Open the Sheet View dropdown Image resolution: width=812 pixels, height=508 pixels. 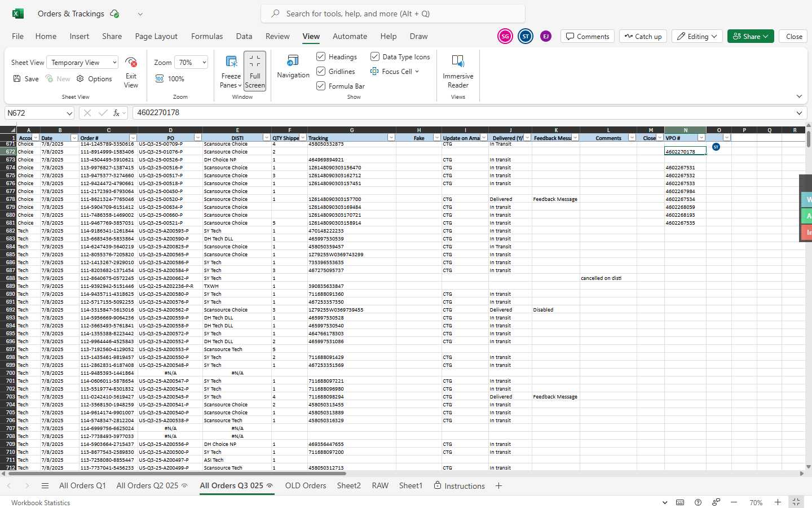tap(82, 62)
